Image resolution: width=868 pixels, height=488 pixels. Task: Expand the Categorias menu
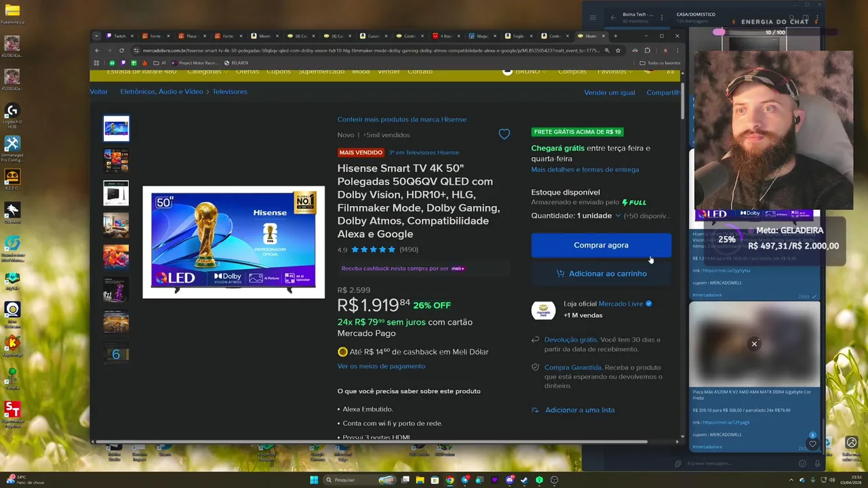208,71
